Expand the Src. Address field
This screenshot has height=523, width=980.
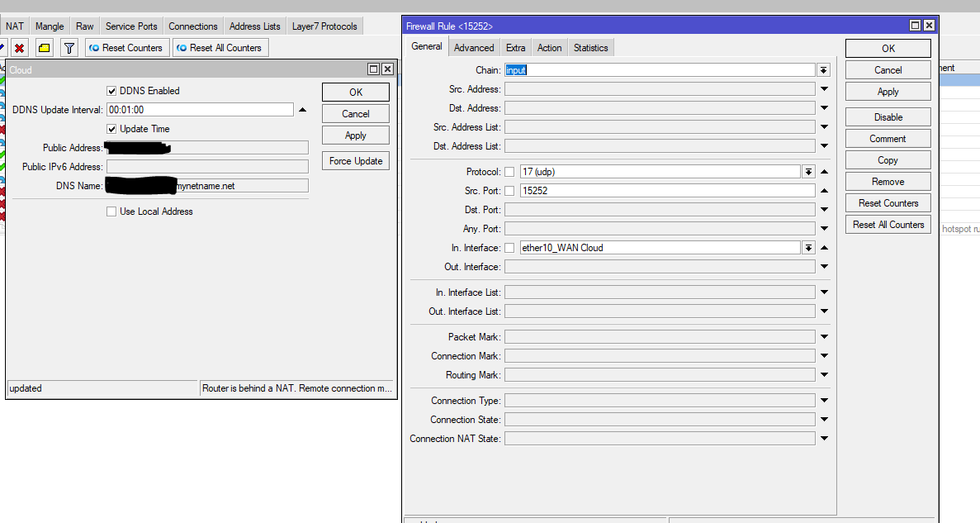(x=825, y=89)
